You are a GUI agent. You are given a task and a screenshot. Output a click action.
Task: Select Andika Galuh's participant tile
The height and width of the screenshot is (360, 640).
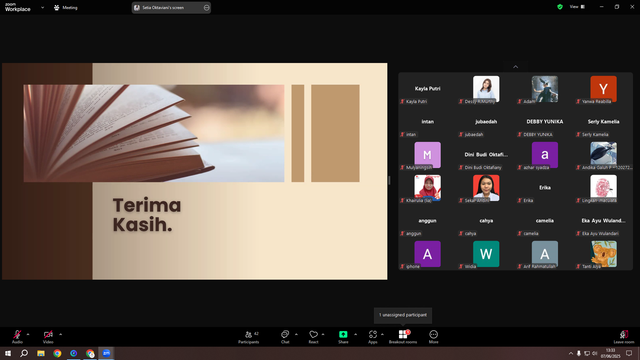coord(603,156)
